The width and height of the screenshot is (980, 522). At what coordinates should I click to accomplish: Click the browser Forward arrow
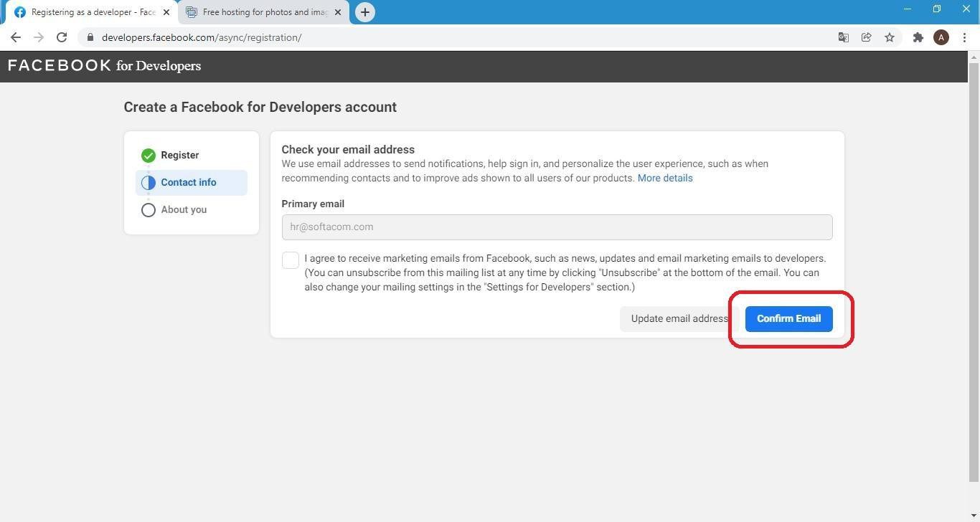tap(39, 37)
